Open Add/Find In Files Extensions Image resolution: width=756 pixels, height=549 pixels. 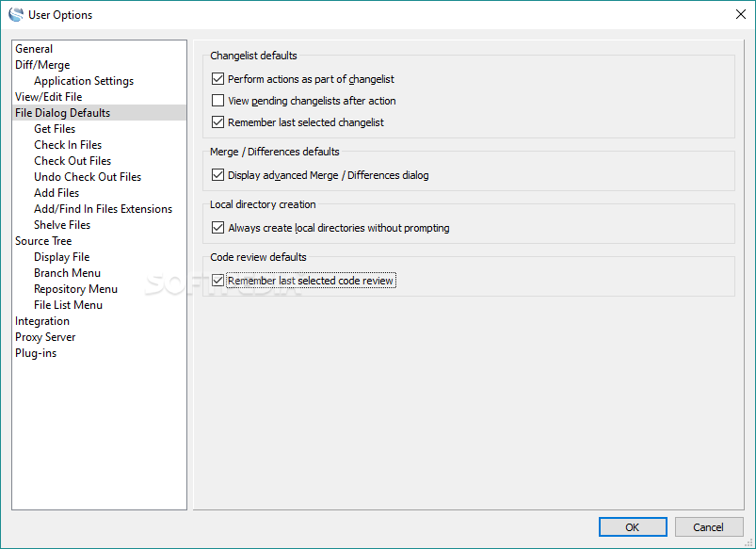click(x=103, y=209)
